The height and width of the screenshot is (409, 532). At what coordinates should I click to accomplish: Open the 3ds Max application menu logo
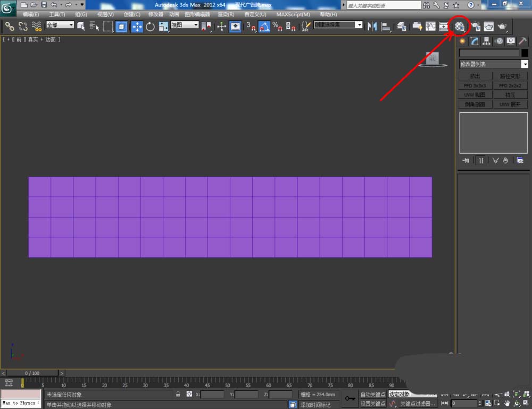pyautogui.click(x=7, y=8)
